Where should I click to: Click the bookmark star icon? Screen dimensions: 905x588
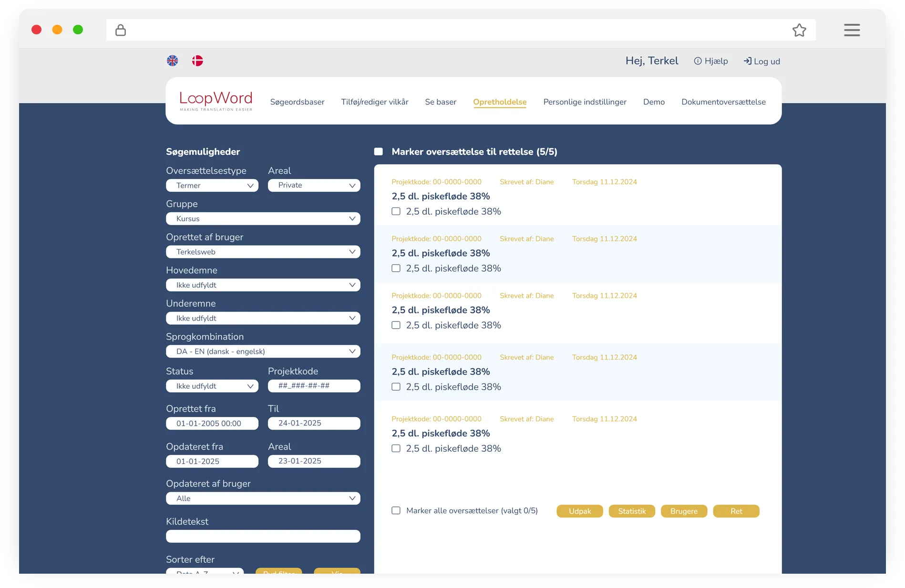point(799,30)
